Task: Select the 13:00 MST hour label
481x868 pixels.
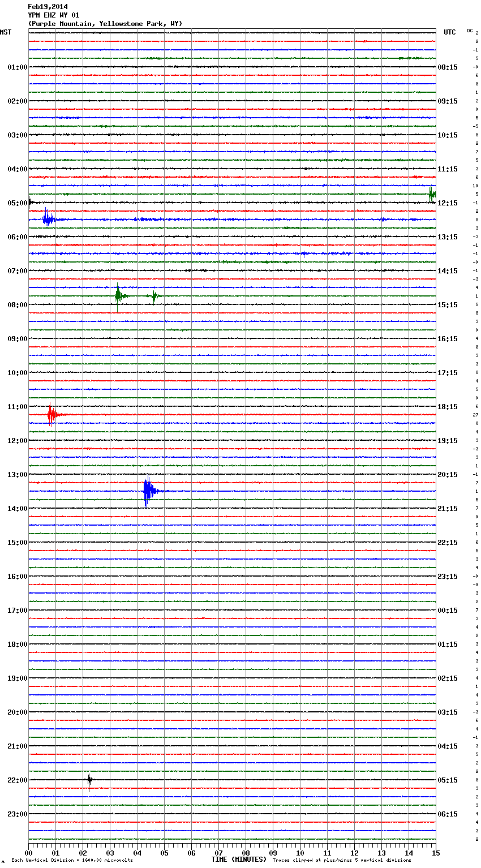Action: tap(17, 475)
